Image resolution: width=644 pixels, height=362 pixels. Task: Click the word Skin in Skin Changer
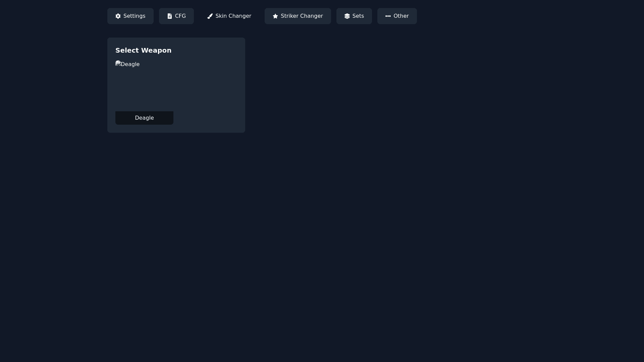pyautogui.click(x=221, y=16)
